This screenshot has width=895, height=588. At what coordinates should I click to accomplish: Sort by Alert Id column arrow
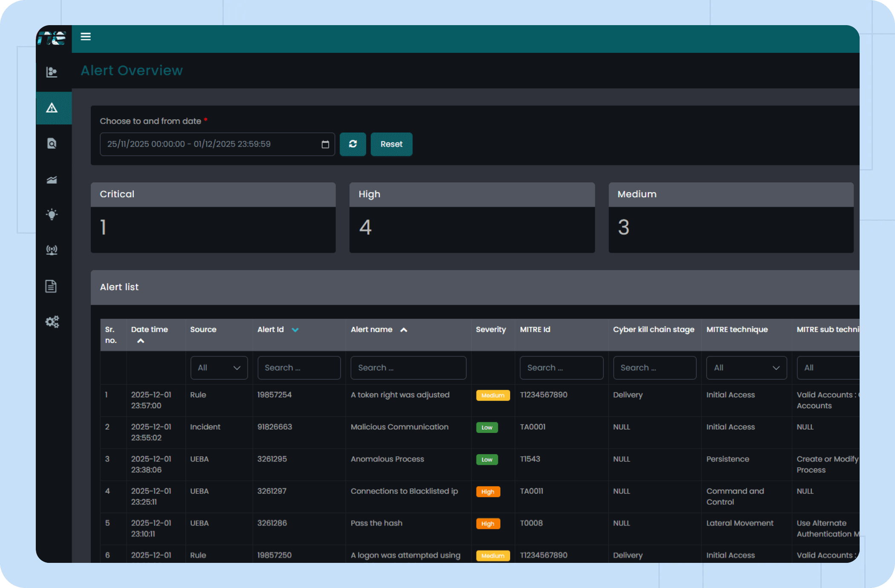pyautogui.click(x=295, y=330)
